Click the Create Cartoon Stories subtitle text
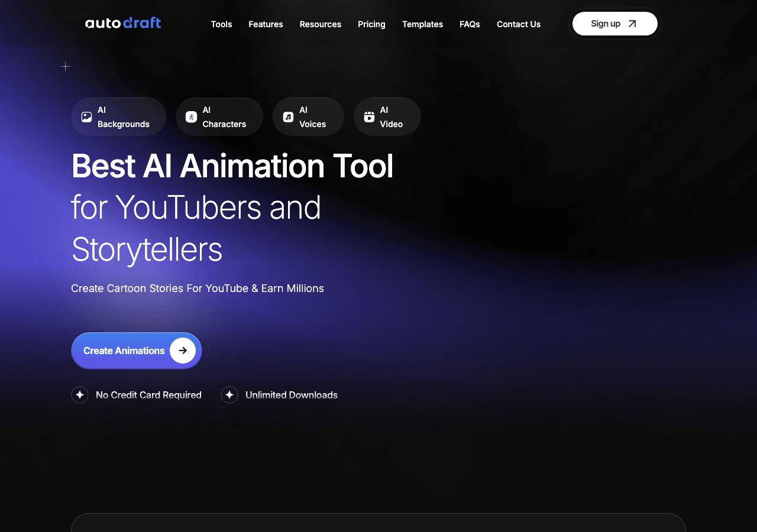This screenshot has width=757, height=532. 198,288
